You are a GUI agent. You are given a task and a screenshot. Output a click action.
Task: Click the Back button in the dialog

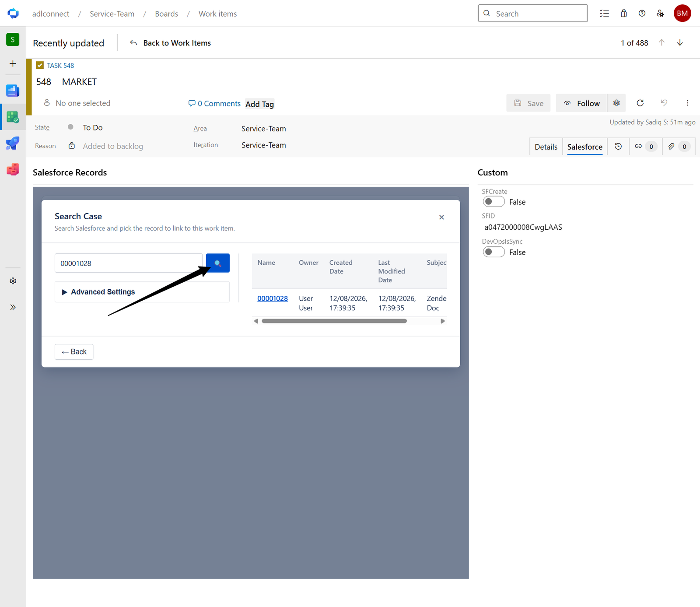[74, 352]
